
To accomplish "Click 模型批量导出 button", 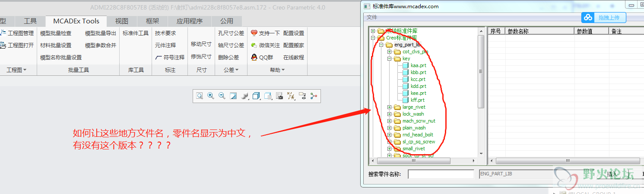I will coord(101,33).
